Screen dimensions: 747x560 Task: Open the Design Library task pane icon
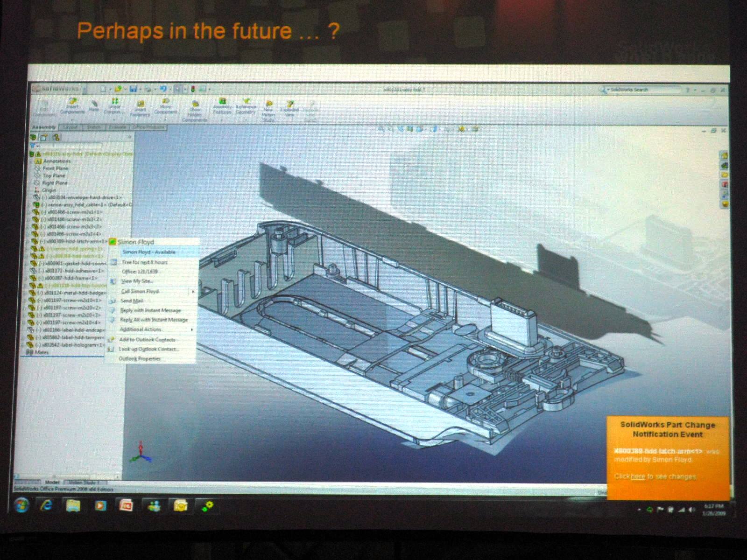[x=725, y=165]
